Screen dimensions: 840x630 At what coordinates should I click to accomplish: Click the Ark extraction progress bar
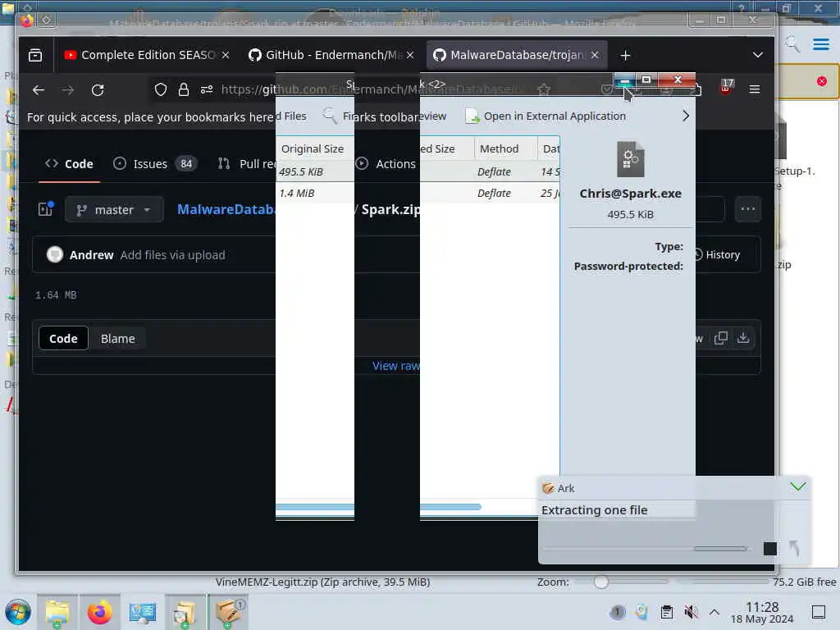(x=645, y=549)
